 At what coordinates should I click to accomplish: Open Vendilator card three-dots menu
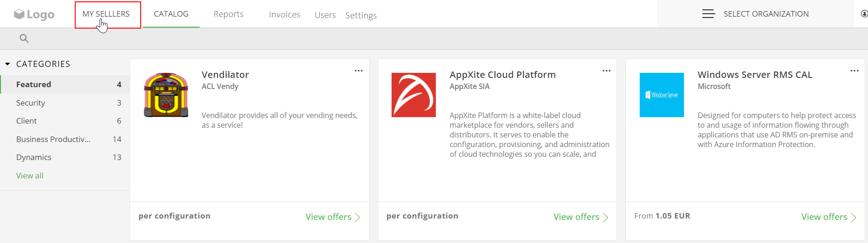click(x=358, y=71)
